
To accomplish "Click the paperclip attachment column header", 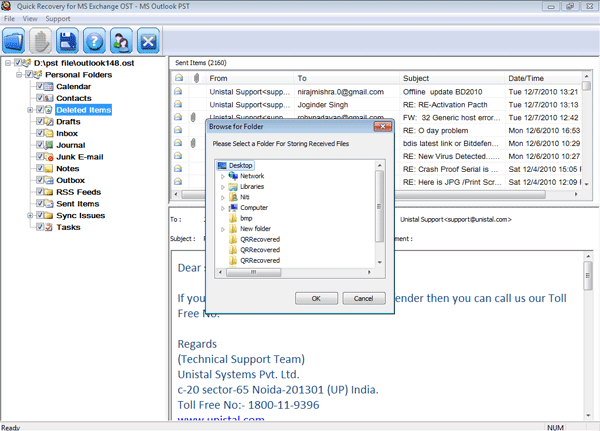I will [196, 78].
